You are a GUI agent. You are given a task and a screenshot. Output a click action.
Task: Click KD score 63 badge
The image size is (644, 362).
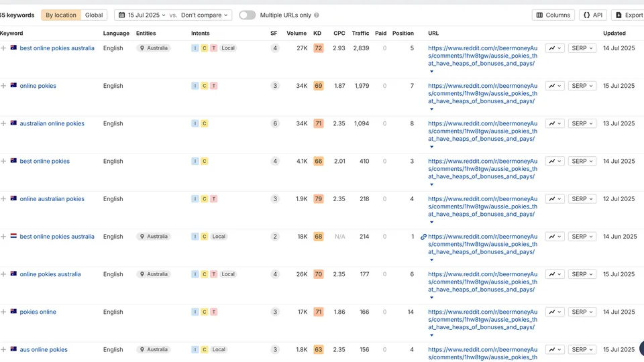click(x=318, y=350)
